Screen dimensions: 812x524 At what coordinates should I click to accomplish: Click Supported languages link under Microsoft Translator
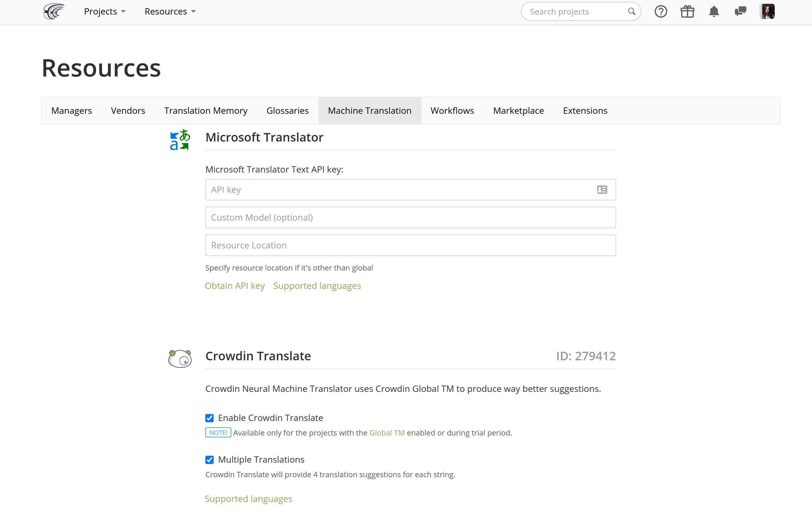point(317,285)
